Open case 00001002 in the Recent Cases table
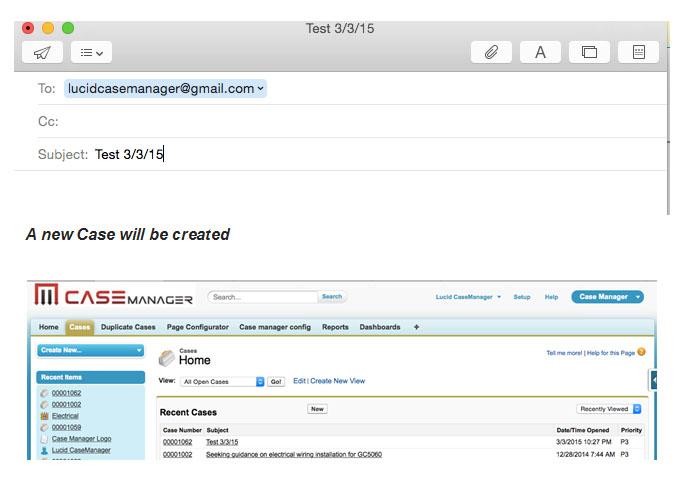Screen dimensions: 694x487 pos(177,454)
